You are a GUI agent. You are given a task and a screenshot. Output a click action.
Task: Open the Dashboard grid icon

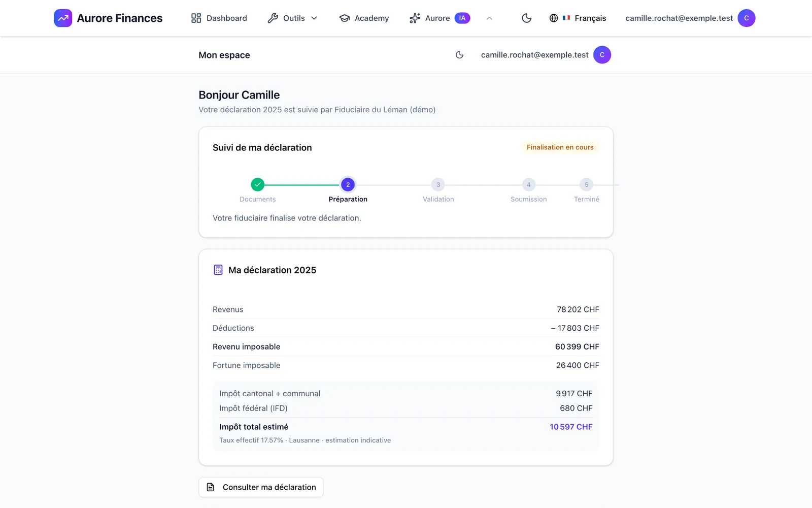(x=196, y=18)
